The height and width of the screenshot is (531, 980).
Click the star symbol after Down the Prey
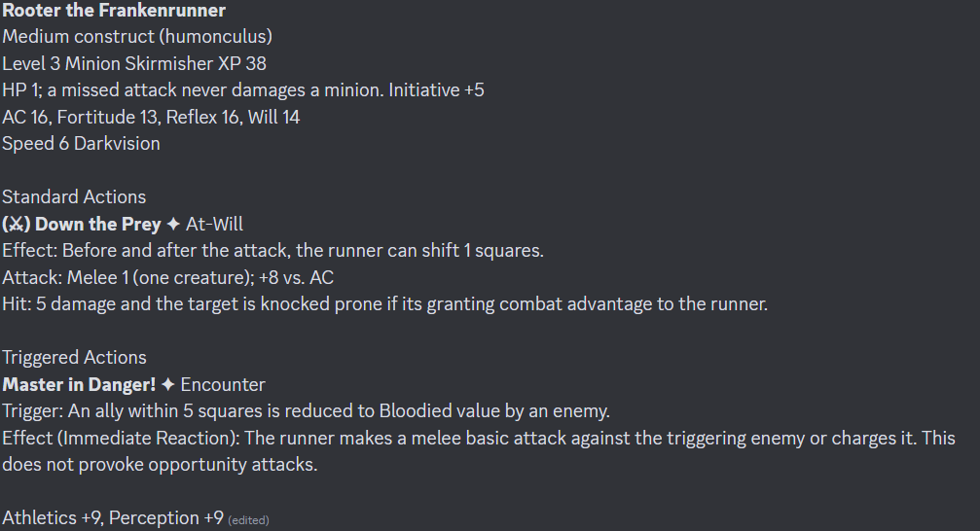(173, 225)
